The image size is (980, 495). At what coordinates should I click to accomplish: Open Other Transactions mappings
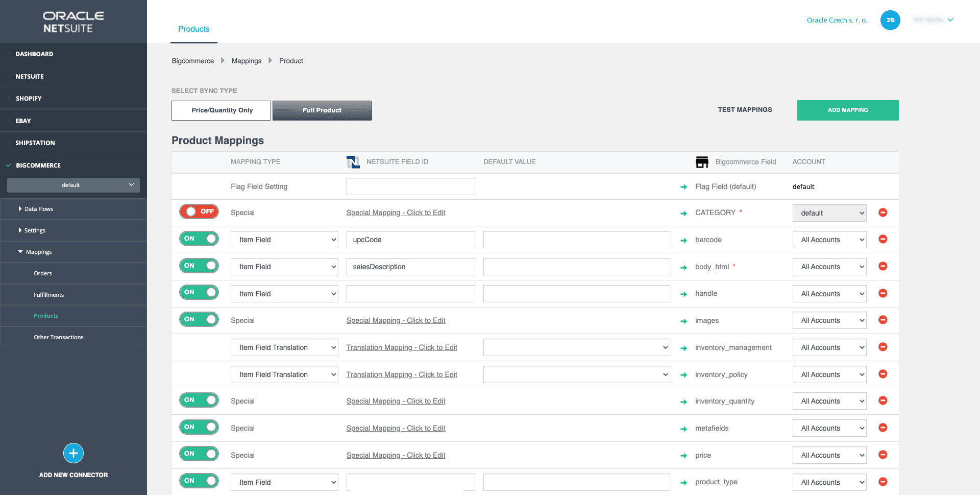(x=73, y=337)
